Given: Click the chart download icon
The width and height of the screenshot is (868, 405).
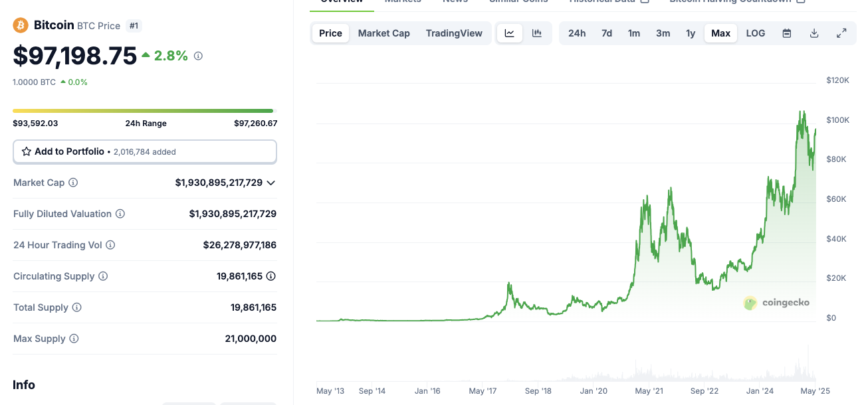Looking at the screenshot, I should 814,33.
